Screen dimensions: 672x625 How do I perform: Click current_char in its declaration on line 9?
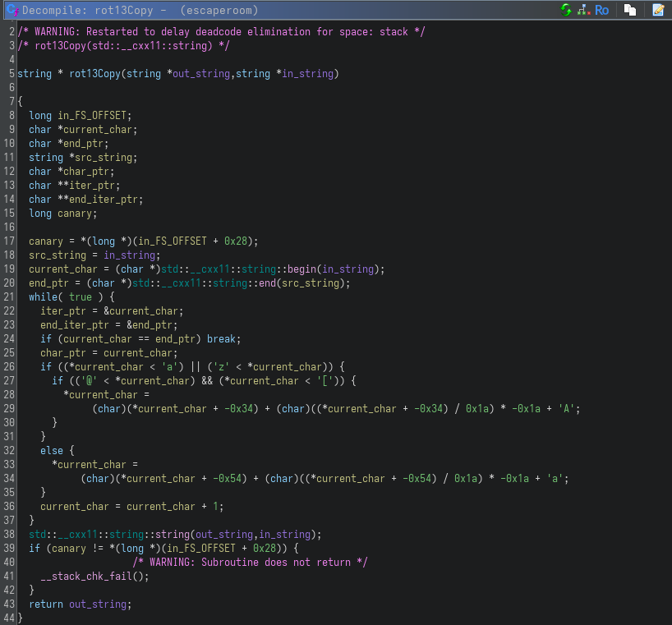pos(98,130)
